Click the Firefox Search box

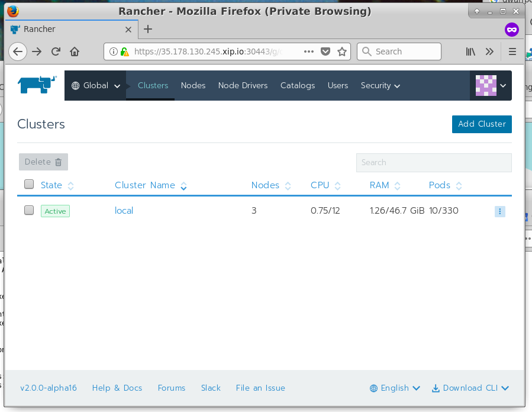(399, 51)
